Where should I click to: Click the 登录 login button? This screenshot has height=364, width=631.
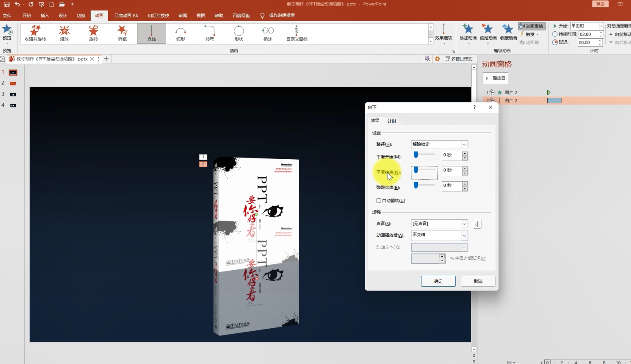coord(600,4)
